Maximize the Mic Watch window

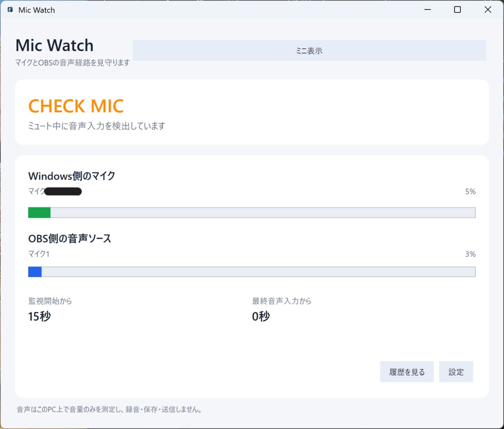(x=457, y=10)
